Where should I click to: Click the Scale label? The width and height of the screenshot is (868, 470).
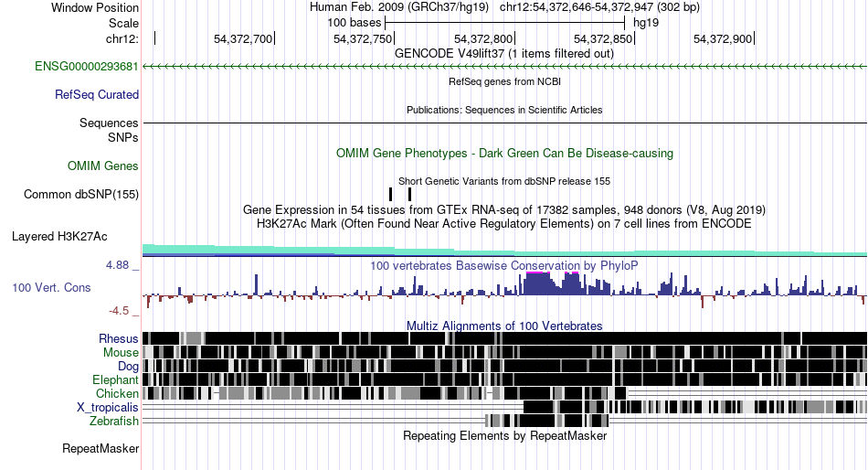click(123, 23)
